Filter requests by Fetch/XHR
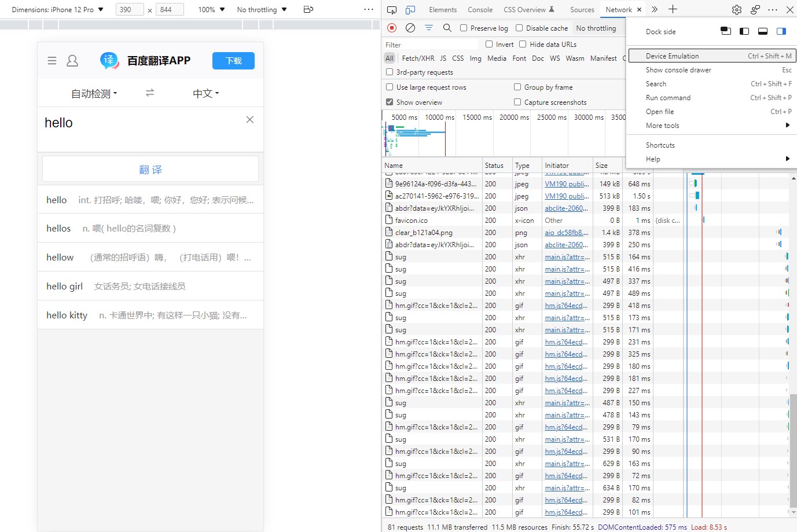The width and height of the screenshot is (797, 532). tap(418, 58)
